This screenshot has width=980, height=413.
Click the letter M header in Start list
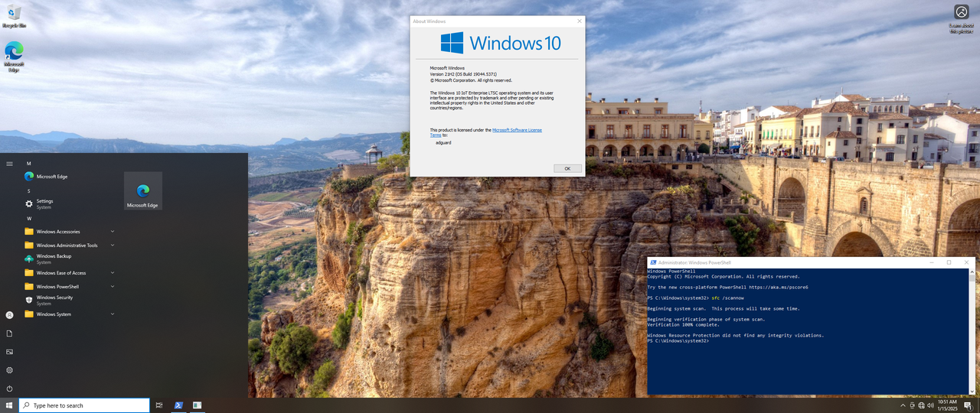click(x=29, y=163)
